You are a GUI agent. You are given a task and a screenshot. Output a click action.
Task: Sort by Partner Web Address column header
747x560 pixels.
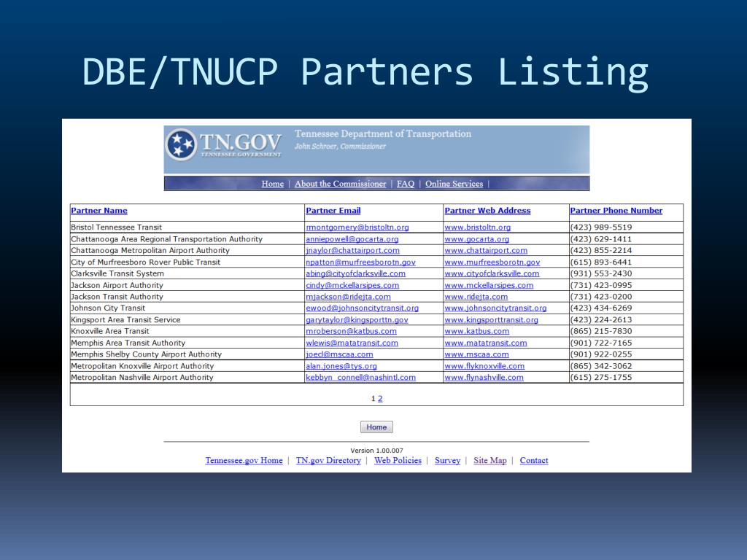click(487, 211)
